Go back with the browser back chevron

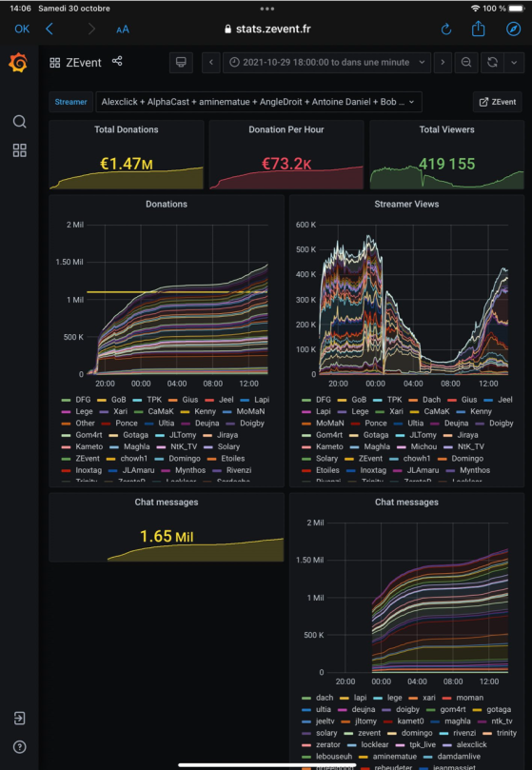point(49,29)
